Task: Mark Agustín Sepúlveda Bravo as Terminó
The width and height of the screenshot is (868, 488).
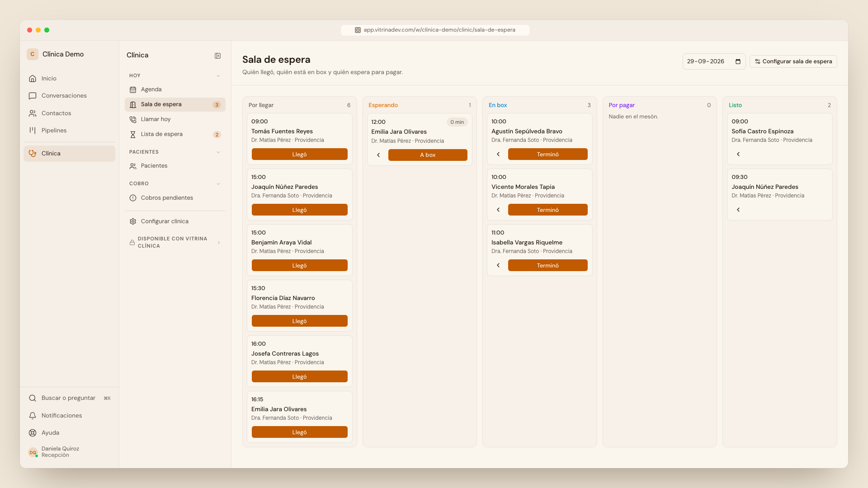Action: coord(547,154)
